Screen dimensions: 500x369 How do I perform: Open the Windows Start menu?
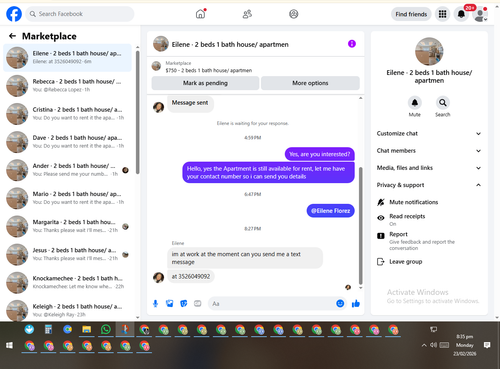pos(9,345)
